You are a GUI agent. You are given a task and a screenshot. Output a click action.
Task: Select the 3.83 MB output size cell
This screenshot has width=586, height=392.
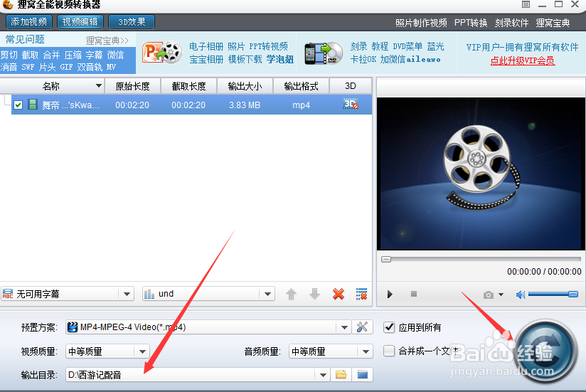click(245, 105)
